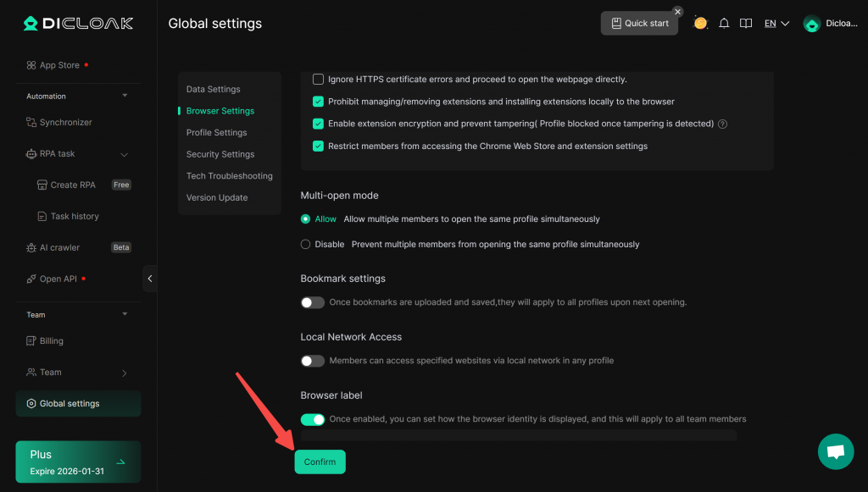Open the live chat support bubble
The height and width of the screenshot is (492, 868).
(835, 451)
